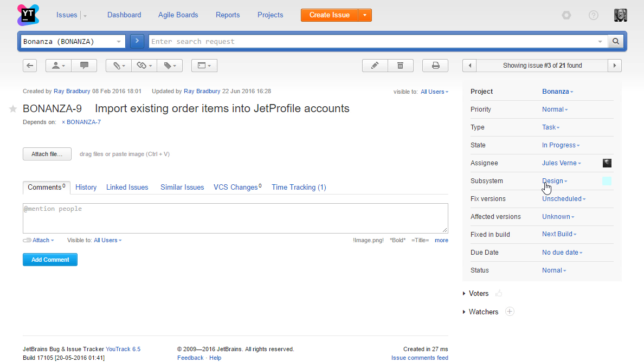Screen dimensions: 644x362
Task: Open the assignee person icon menu
Action: pos(58,66)
